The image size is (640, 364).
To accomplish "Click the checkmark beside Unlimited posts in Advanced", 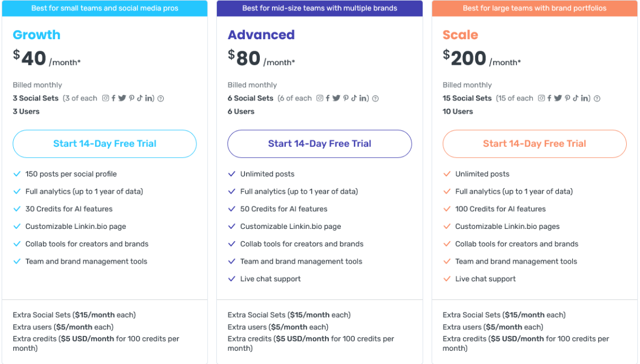I will click(232, 174).
